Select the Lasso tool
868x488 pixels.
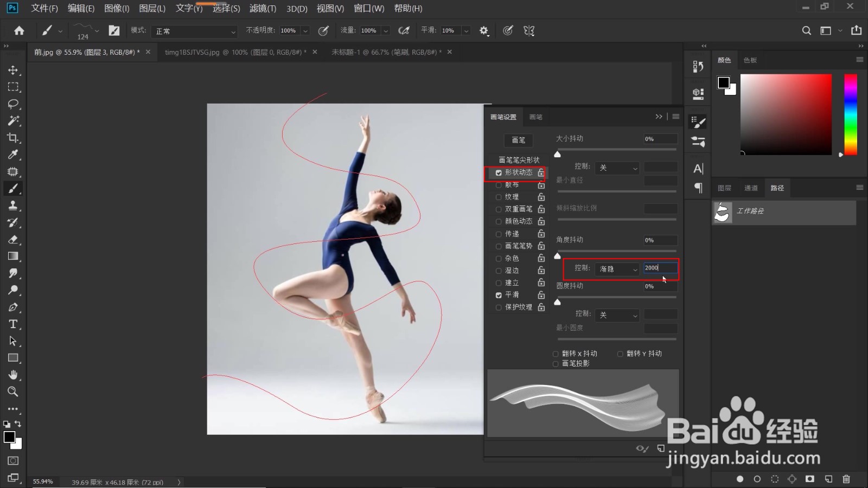[13, 104]
